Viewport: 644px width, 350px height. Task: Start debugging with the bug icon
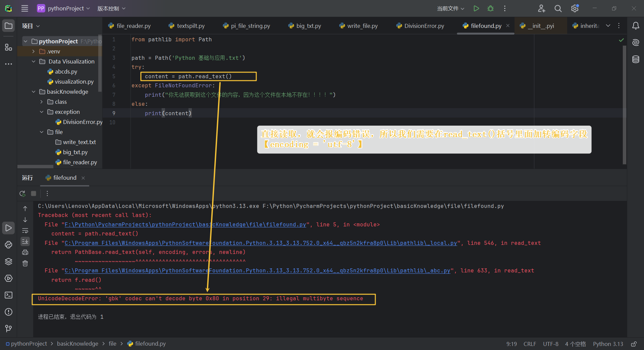tap(490, 8)
